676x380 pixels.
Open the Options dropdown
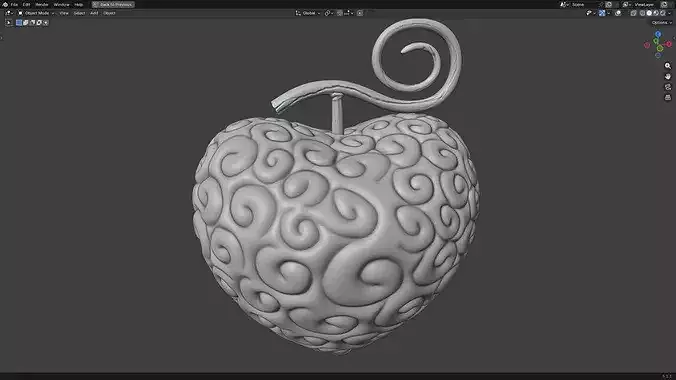pyautogui.click(x=662, y=22)
